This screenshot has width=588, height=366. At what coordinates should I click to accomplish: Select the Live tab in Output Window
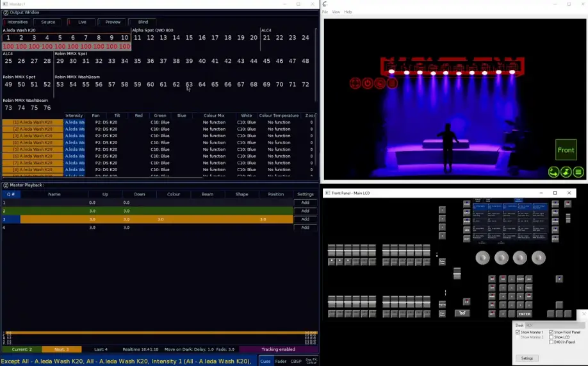point(82,22)
